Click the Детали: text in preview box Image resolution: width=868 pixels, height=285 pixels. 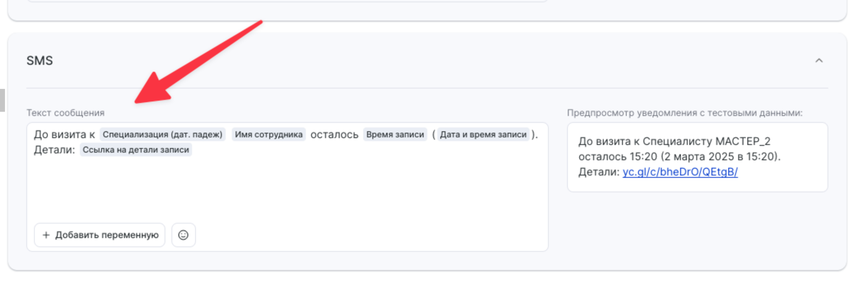(x=598, y=172)
